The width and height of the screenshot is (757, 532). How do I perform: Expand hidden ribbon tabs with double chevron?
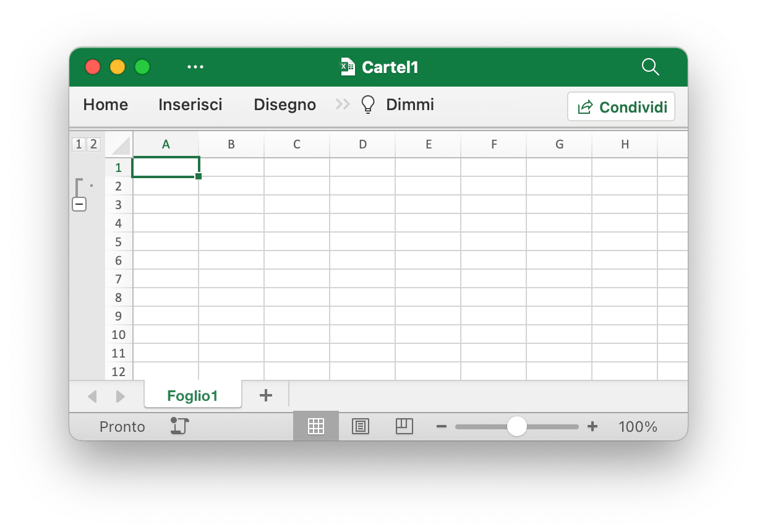pyautogui.click(x=343, y=105)
